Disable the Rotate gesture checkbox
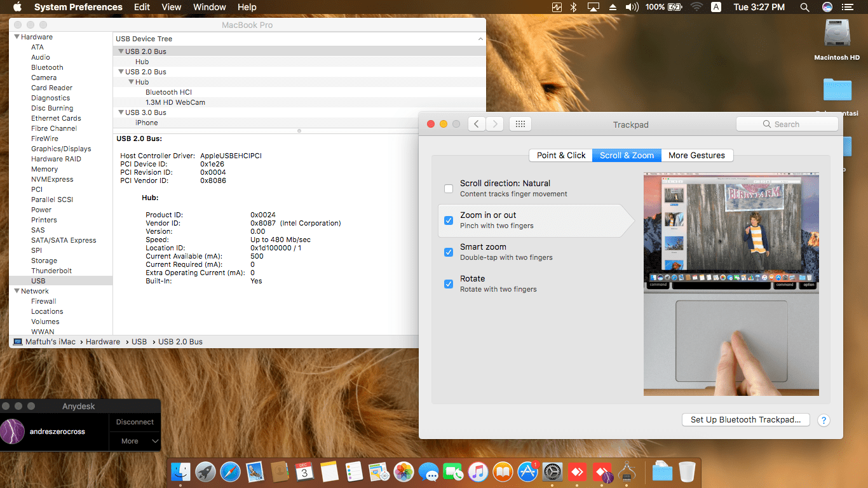This screenshot has width=868, height=488. [x=449, y=284]
